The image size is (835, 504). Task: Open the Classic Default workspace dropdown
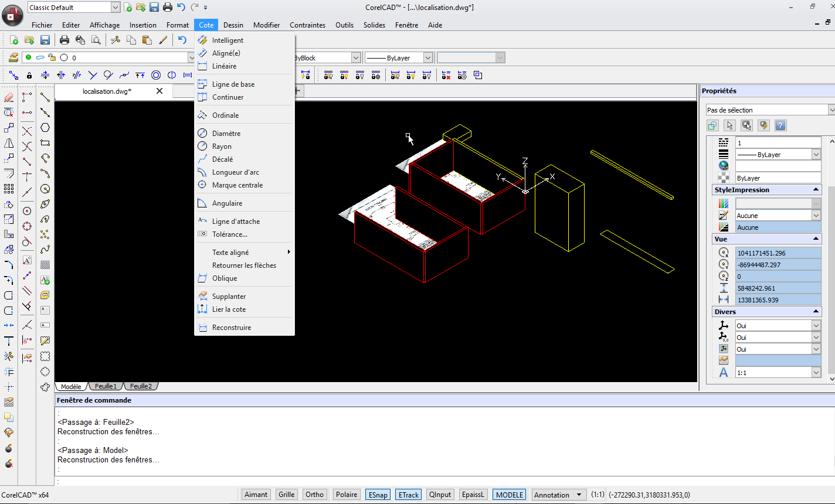(115, 7)
